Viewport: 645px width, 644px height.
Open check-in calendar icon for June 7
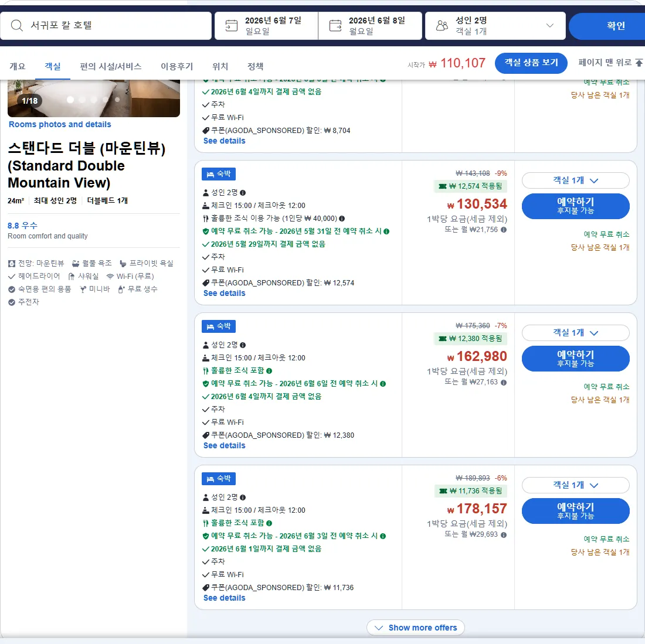pyautogui.click(x=231, y=25)
